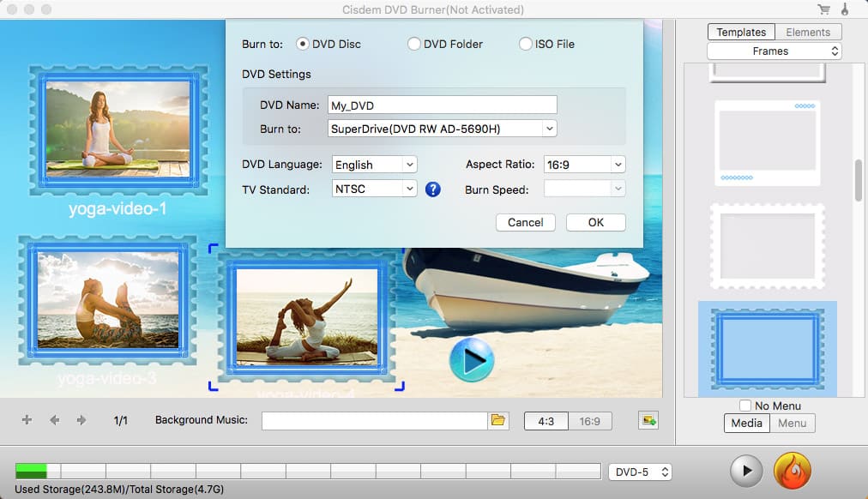Click the DVD Name input field
The image size is (868, 499).
442,105
